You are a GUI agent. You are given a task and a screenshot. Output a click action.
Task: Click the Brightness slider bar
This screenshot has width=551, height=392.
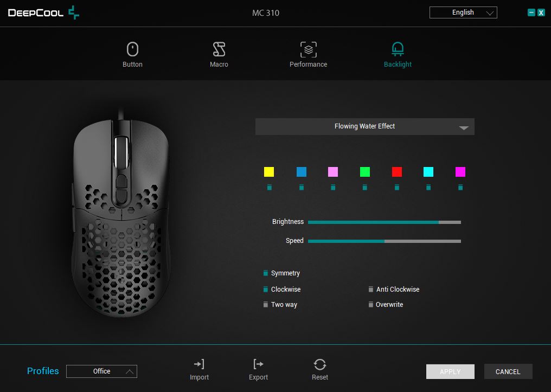tap(384, 222)
